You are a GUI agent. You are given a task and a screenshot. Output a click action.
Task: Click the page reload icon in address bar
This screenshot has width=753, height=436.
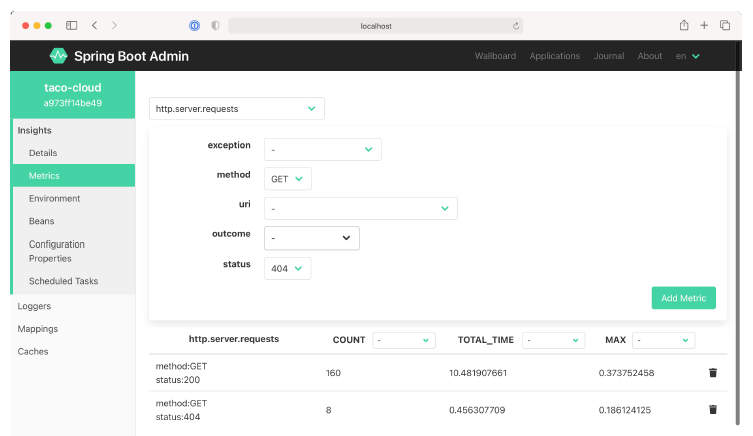[516, 26]
